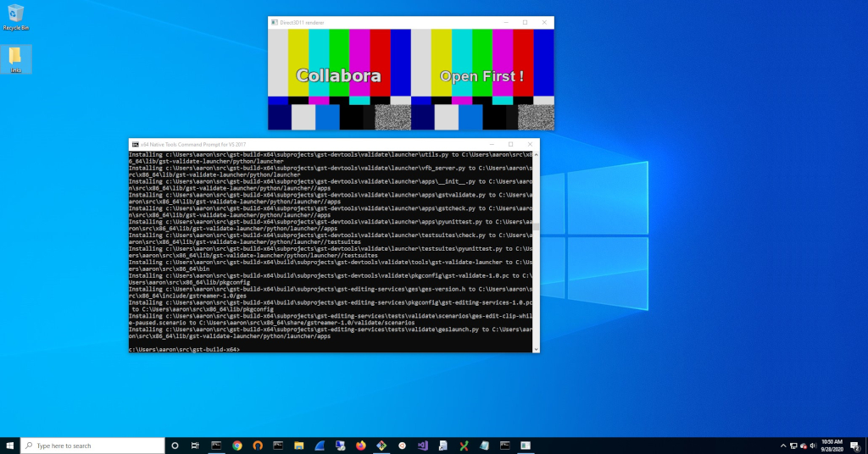This screenshot has height=454, width=868.
Task: Open the computer monitor app icon on taskbar
Action: click(x=340, y=446)
